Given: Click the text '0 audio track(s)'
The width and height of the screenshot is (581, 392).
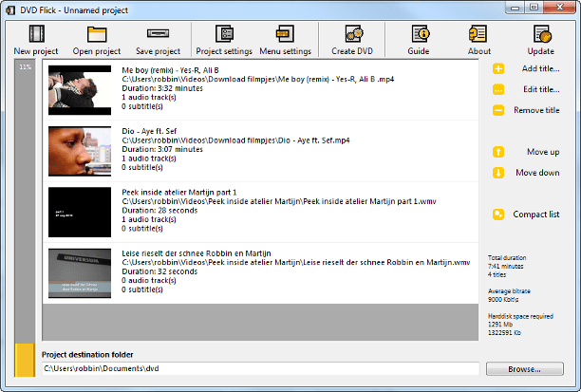Looking at the screenshot, I should 149,281.
